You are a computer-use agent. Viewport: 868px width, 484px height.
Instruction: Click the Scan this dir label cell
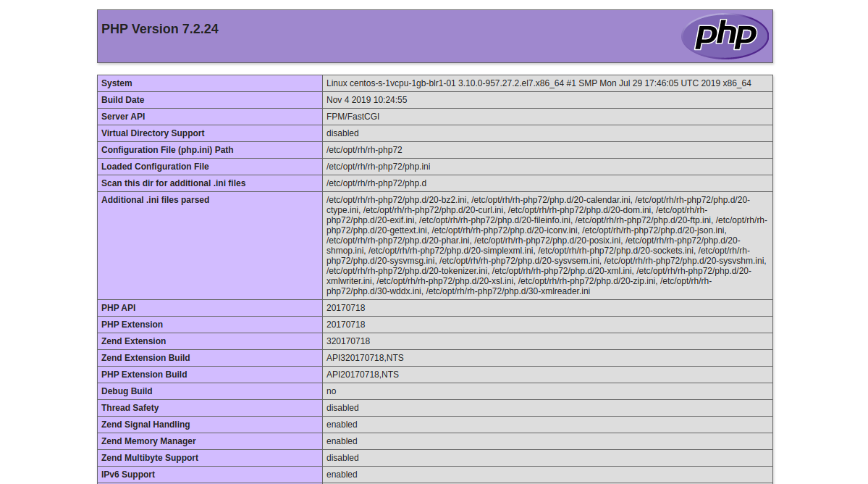tap(173, 183)
